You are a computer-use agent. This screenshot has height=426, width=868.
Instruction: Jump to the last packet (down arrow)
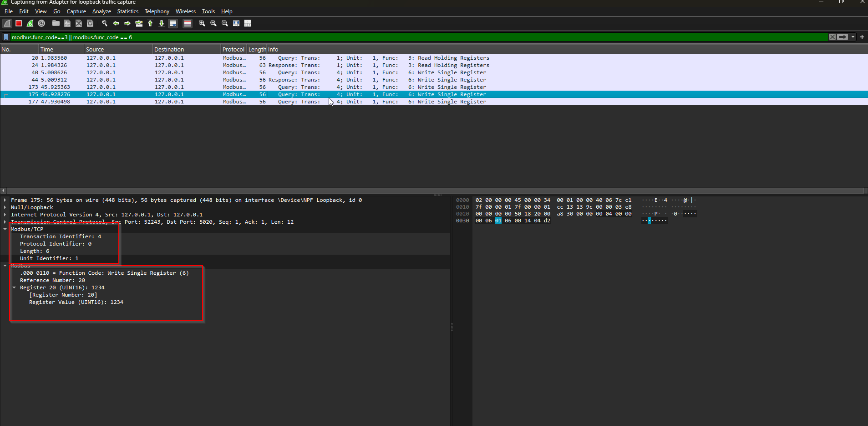click(x=162, y=23)
